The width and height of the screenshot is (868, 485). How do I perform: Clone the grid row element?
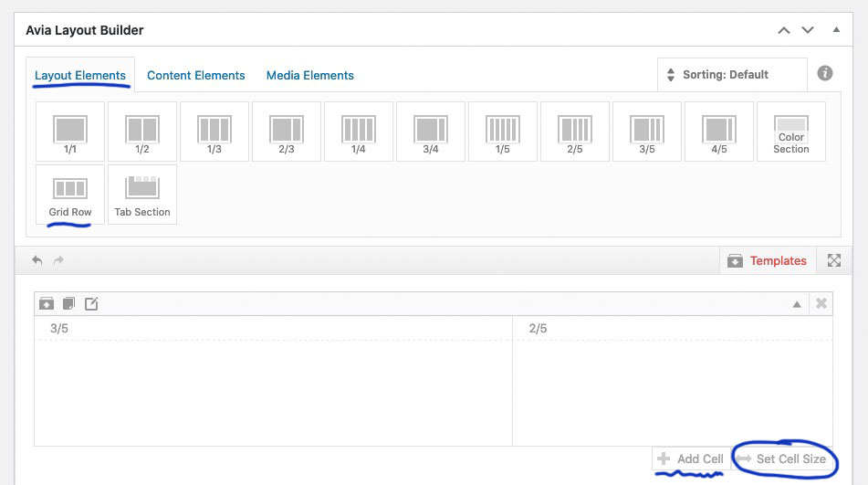(68, 303)
